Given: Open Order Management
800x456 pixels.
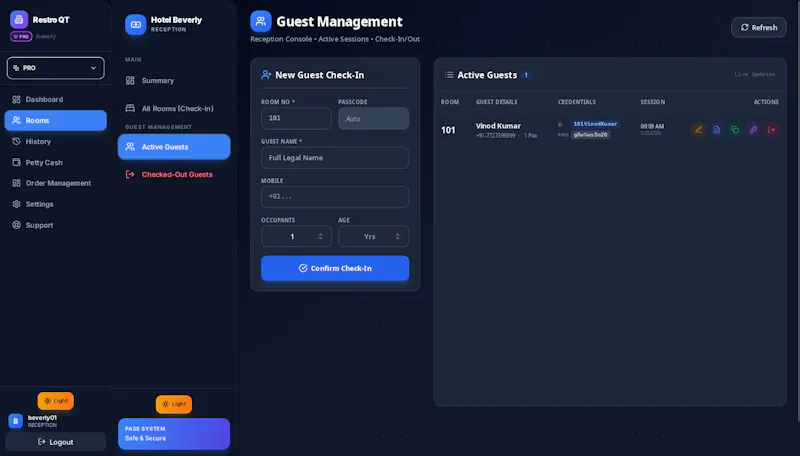Looking at the screenshot, I should [56, 183].
